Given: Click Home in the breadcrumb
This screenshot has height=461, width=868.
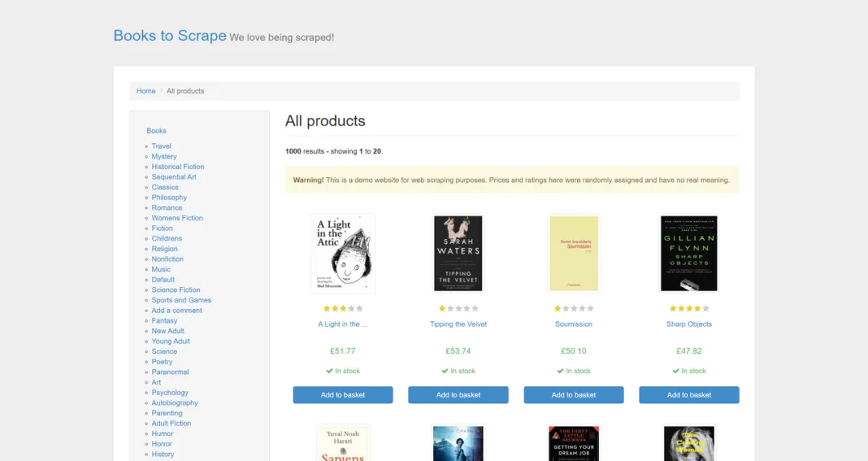Looking at the screenshot, I should pos(145,91).
